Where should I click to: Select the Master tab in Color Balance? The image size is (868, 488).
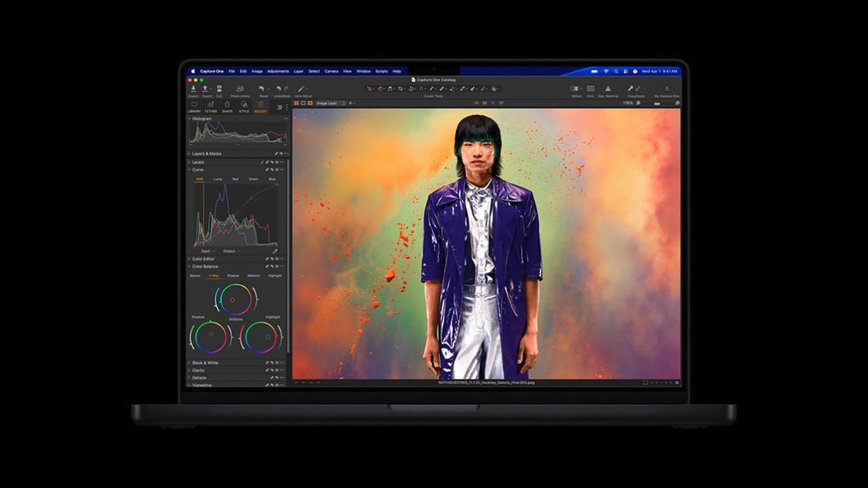coord(195,275)
